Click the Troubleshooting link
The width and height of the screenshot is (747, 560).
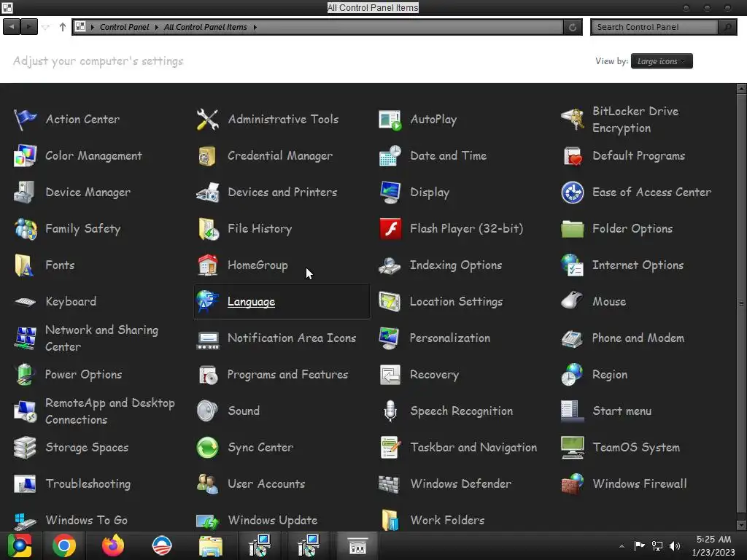pyautogui.click(x=88, y=484)
